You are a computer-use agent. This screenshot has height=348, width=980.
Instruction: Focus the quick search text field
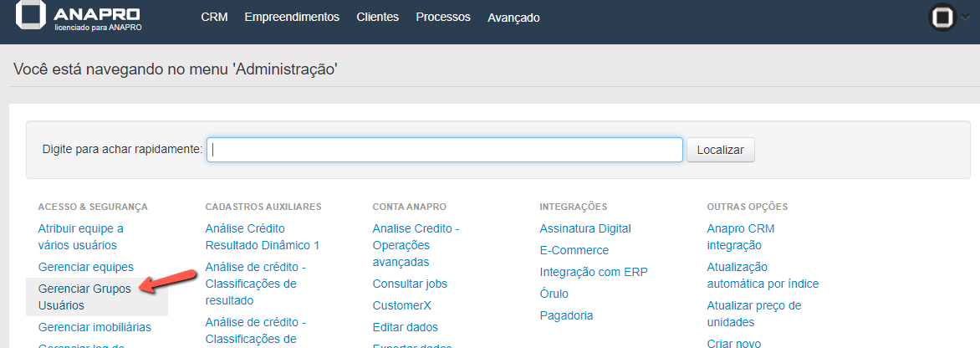pyautogui.click(x=444, y=150)
